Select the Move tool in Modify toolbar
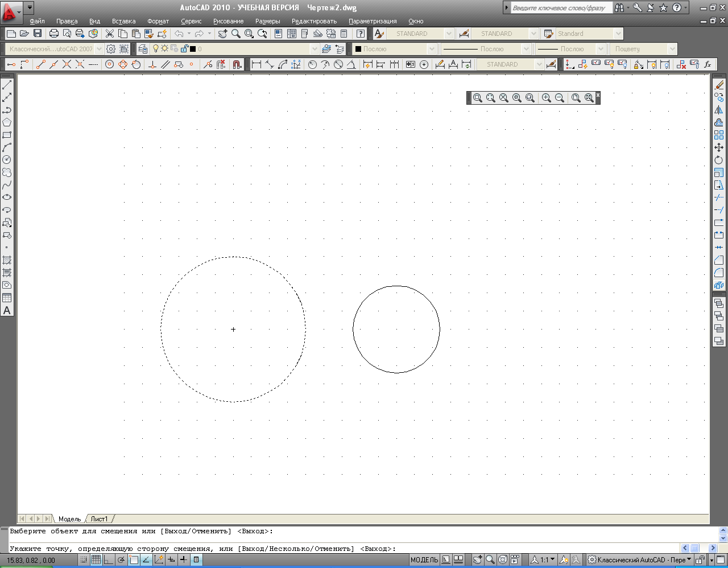 pos(719,147)
